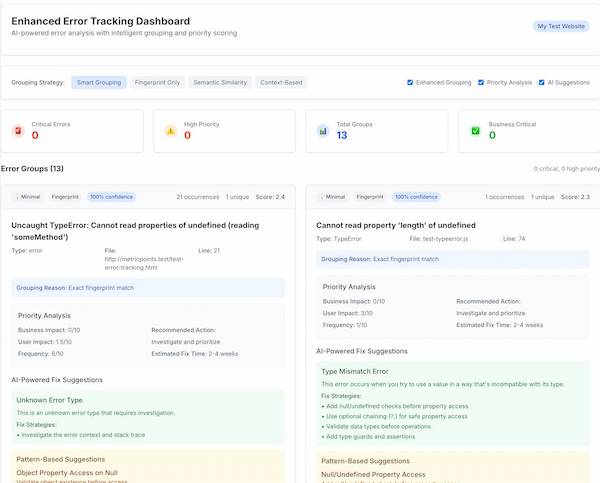
Task: Click the Total Groups chart icon
Action: coord(323,131)
